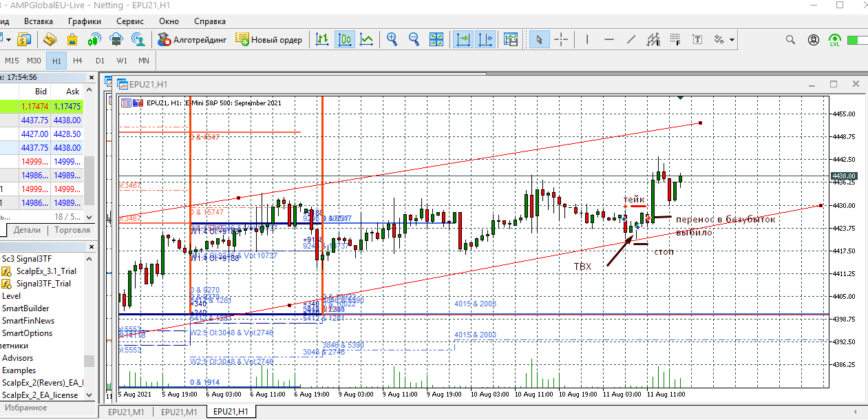Select the vertical line drawing tool

point(587,39)
